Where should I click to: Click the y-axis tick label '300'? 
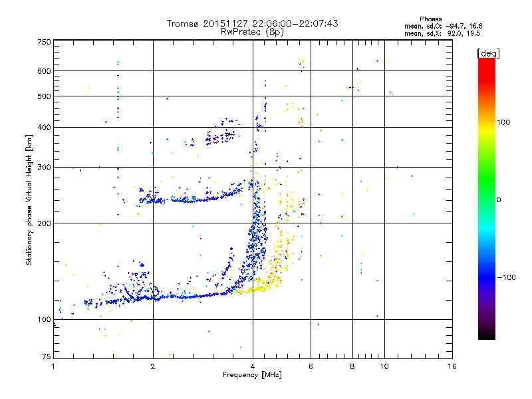(44, 167)
